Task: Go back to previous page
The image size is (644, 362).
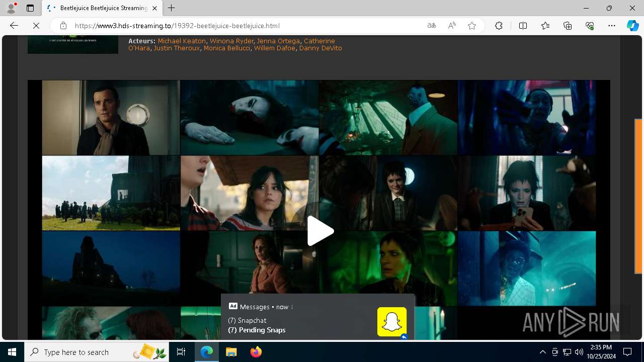Action: [x=14, y=26]
